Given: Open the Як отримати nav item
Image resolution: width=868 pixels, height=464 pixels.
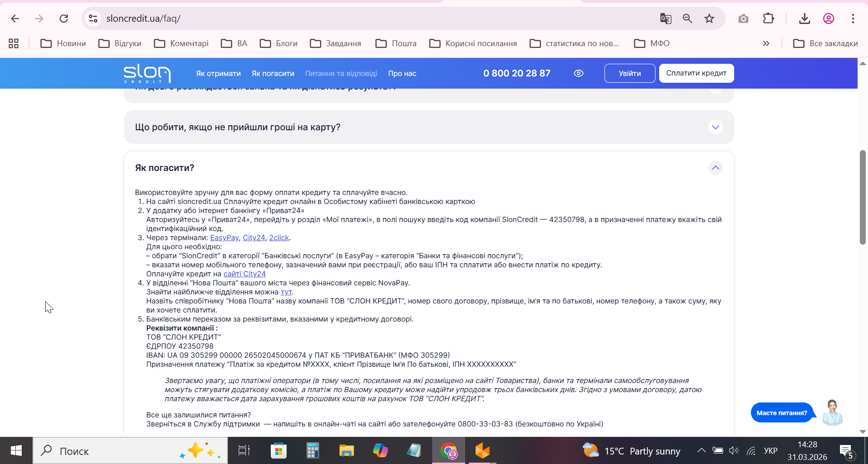Looking at the screenshot, I should [218, 73].
